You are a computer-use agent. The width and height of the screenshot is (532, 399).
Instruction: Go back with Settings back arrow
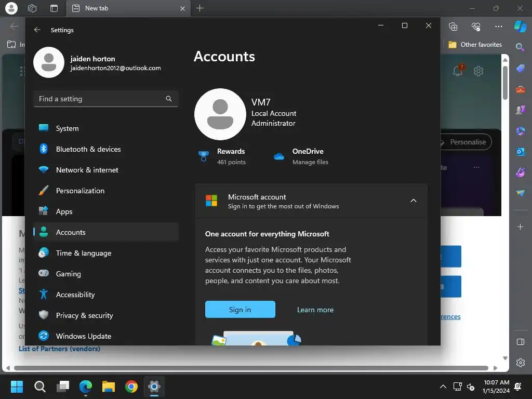tap(37, 30)
